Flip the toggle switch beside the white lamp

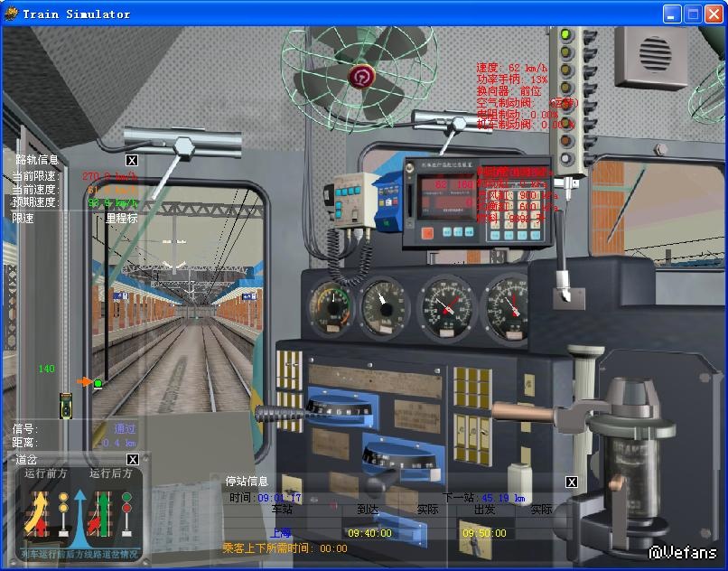pyautogui.click(x=589, y=159)
